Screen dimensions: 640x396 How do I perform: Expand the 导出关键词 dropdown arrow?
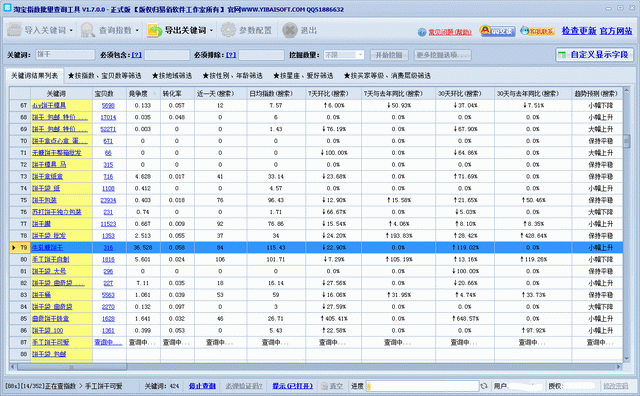coord(211,31)
